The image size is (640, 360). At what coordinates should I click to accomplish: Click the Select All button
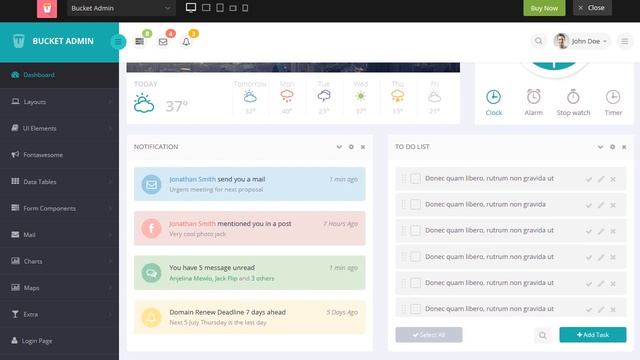[429, 335]
